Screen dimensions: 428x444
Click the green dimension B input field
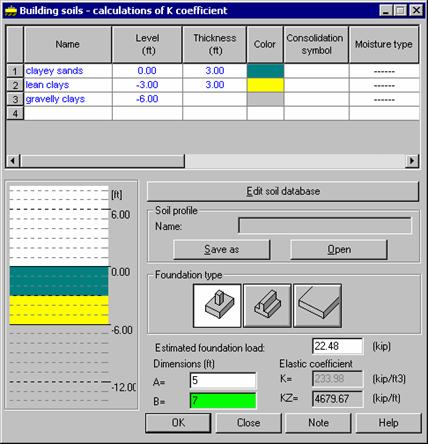click(x=223, y=401)
